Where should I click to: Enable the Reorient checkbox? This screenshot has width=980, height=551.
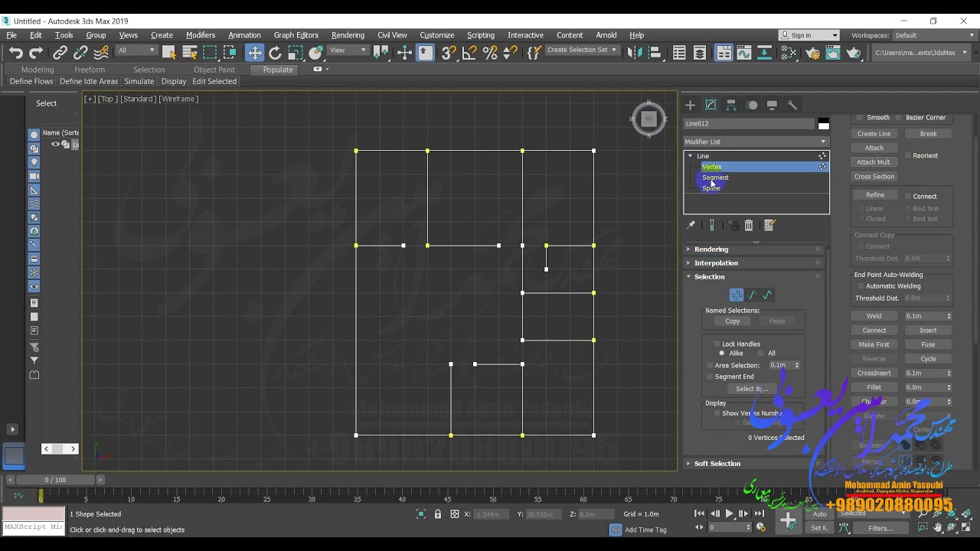[x=908, y=155]
